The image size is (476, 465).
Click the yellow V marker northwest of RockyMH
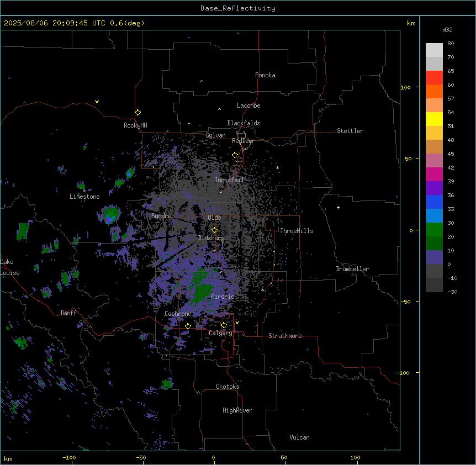pyautogui.click(x=97, y=102)
